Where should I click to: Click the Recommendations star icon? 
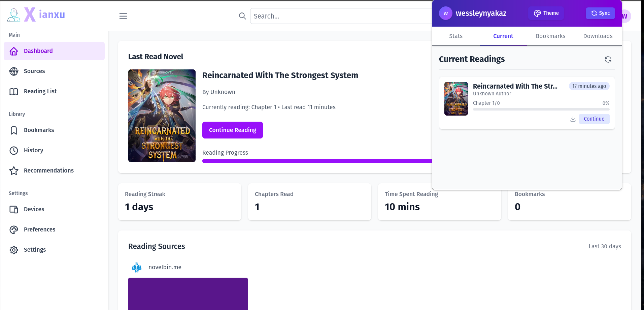(x=14, y=171)
